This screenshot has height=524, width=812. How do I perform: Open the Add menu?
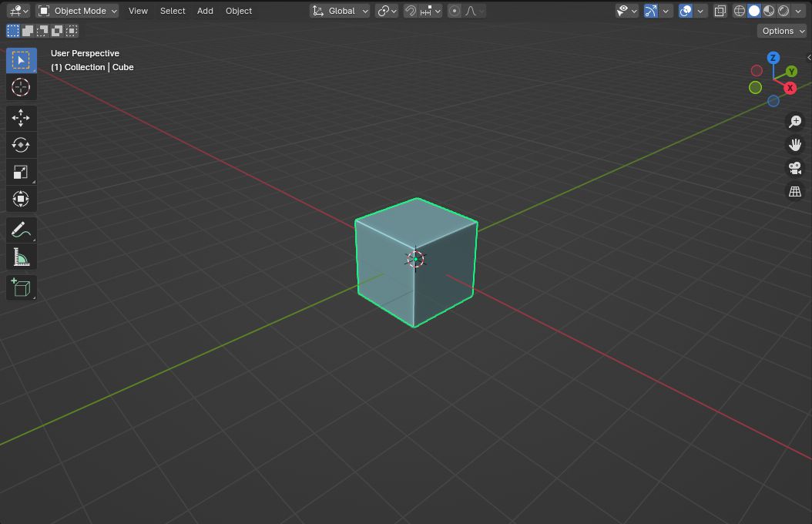coord(205,11)
